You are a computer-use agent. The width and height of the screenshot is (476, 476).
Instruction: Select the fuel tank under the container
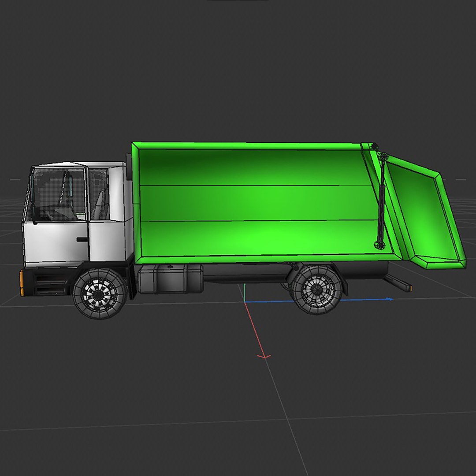click(x=170, y=279)
